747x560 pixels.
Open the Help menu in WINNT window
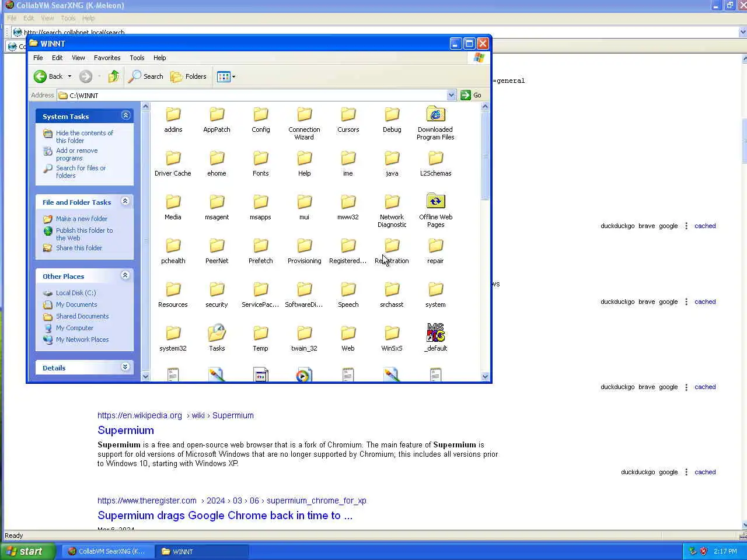pyautogui.click(x=160, y=58)
